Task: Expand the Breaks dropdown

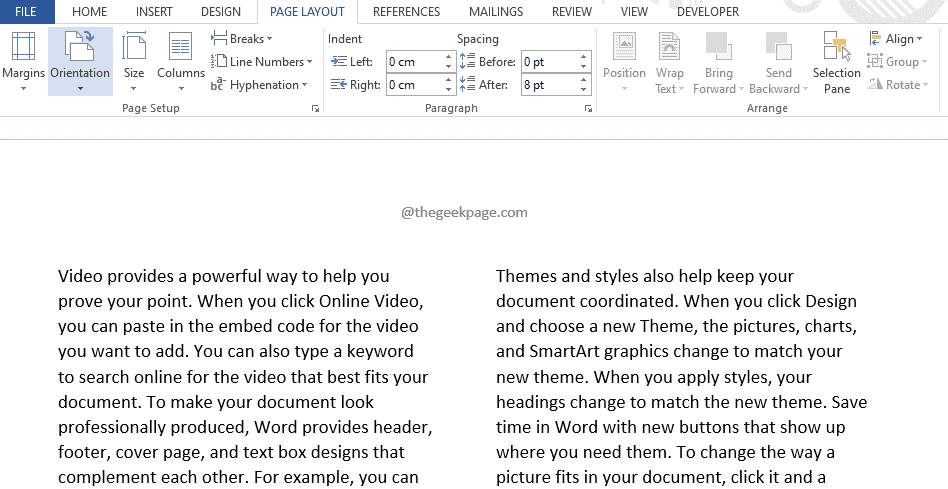Action: click(241, 39)
